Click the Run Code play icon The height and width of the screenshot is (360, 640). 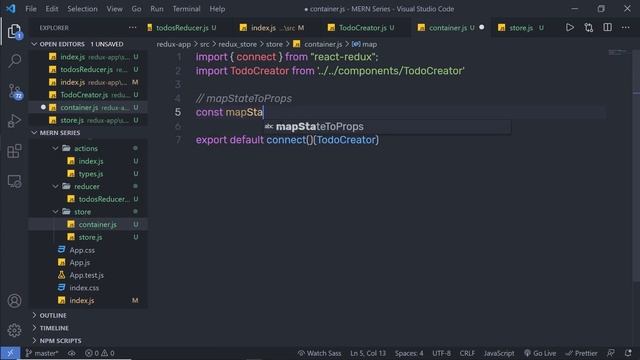click(569, 27)
